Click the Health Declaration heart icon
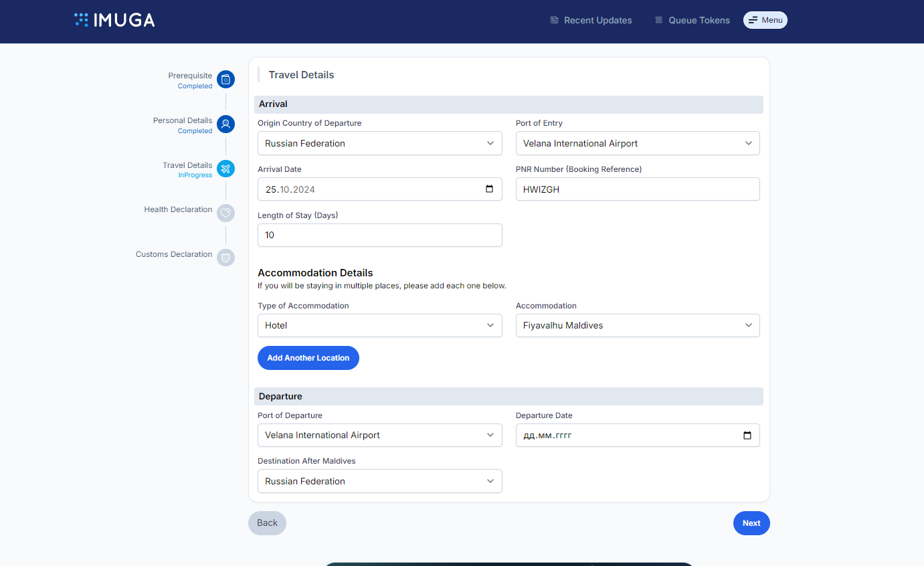924x566 pixels. pyautogui.click(x=225, y=213)
